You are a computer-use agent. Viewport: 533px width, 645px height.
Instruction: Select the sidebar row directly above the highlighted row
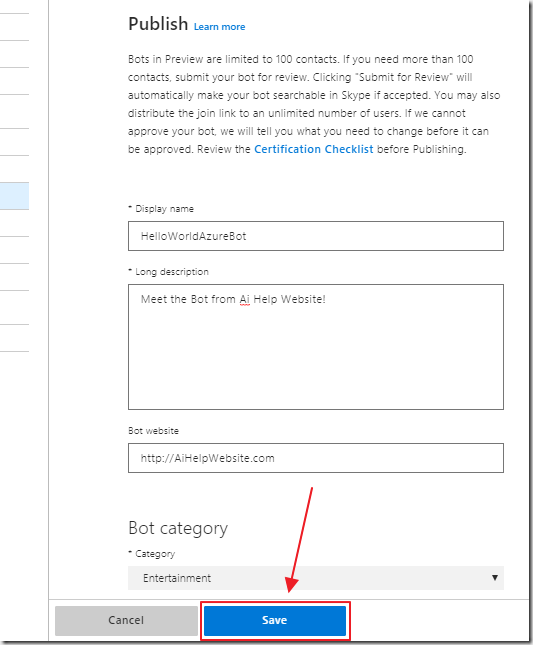(14, 169)
